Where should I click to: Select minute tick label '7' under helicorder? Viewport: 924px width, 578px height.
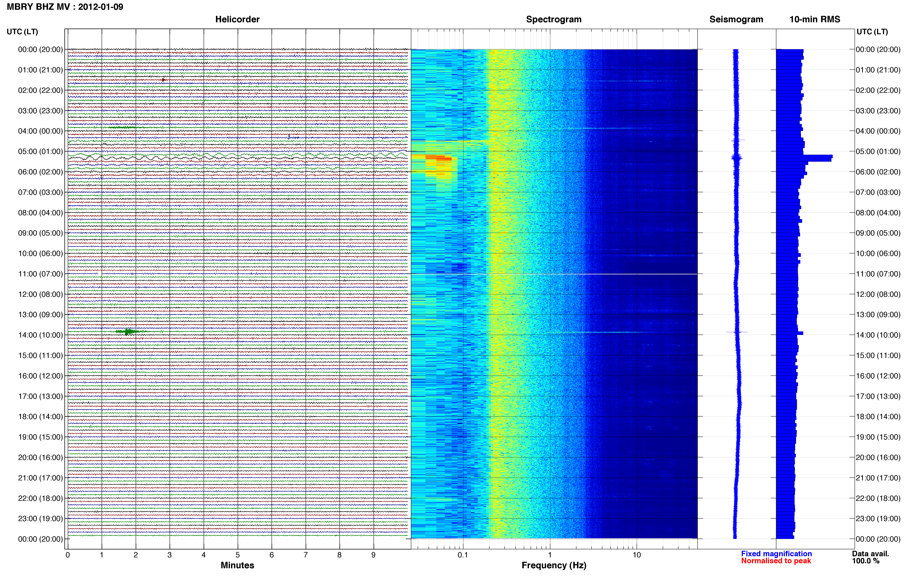[306, 555]
